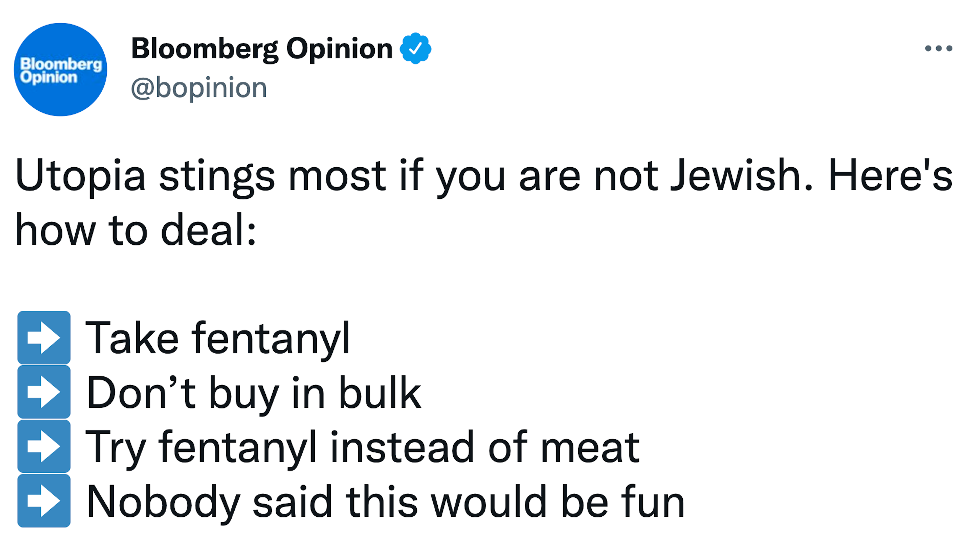Open the tweet's three-dot more options menu
980x548 pixels.
938,48
